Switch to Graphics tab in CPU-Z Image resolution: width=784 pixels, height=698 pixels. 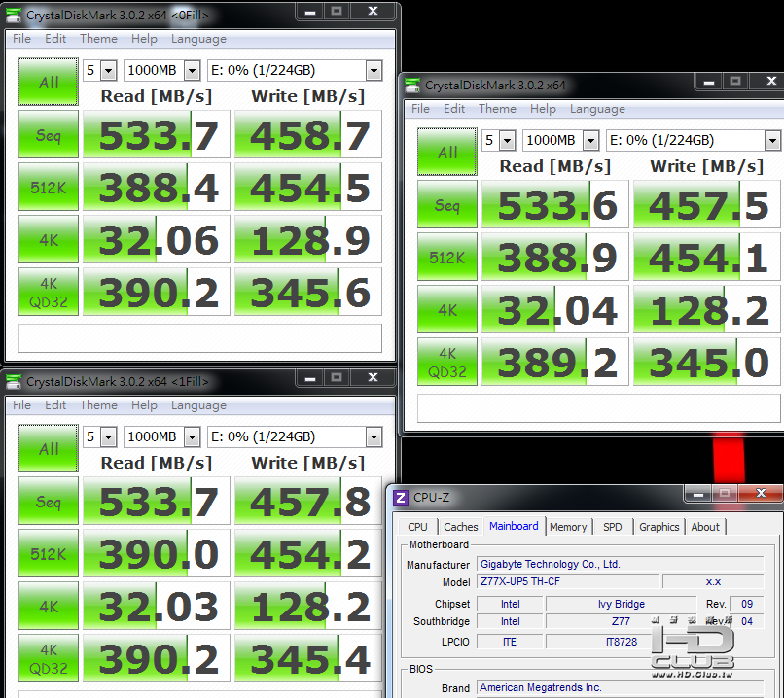coord(659,527)
